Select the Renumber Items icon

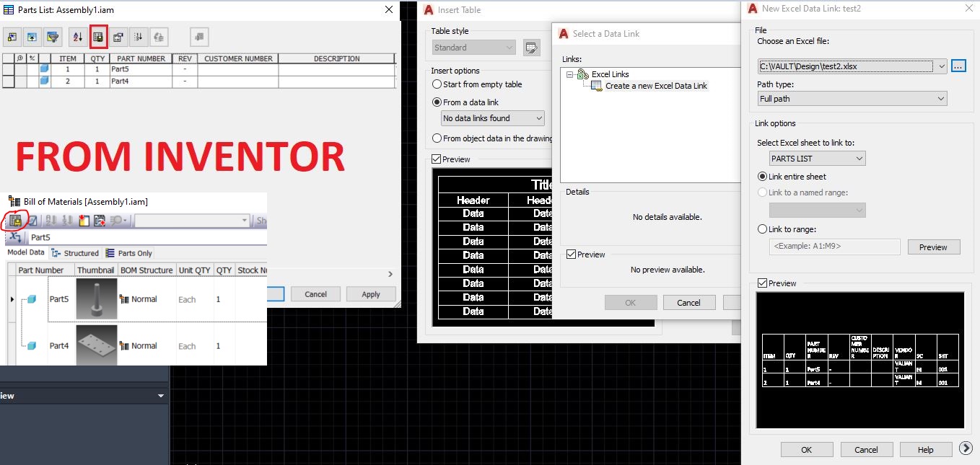[x=139, y=37]
